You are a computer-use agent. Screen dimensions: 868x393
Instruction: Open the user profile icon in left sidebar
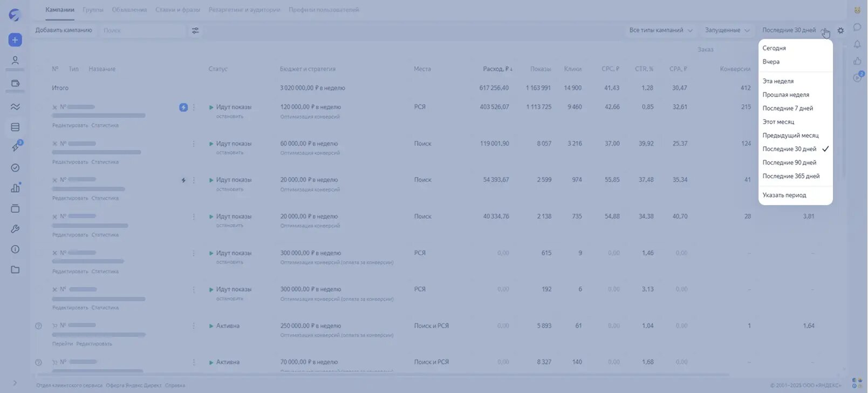[15, 60]
